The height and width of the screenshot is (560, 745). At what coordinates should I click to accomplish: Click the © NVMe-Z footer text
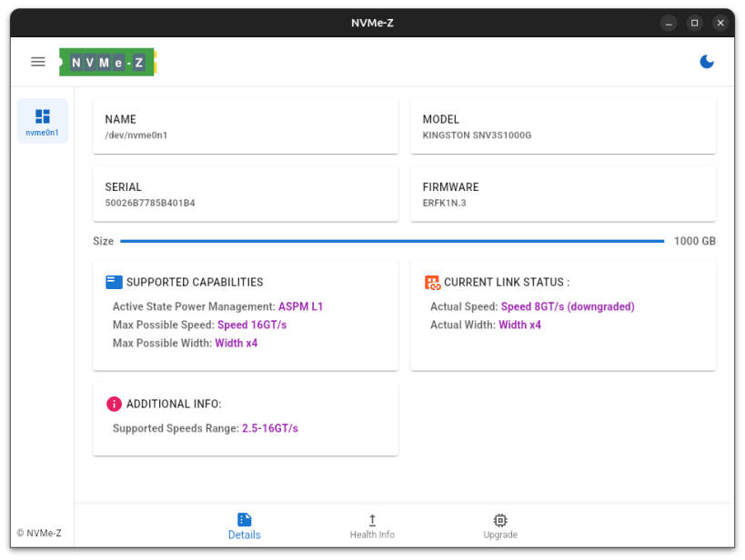pos(39,533)
